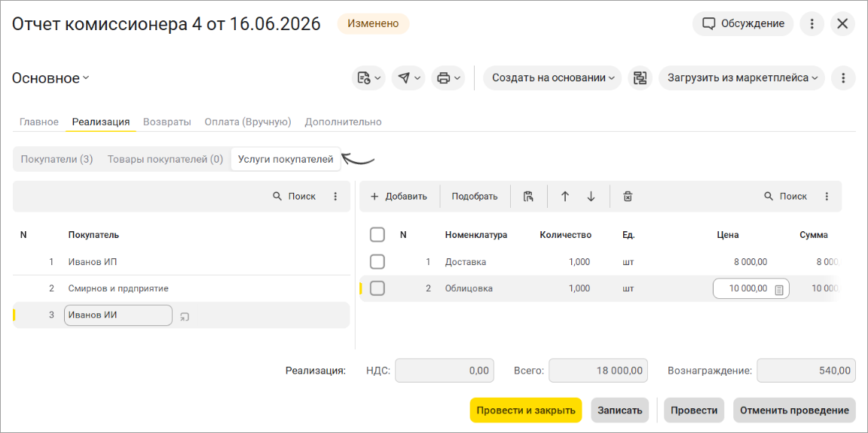Tick the checkbox for the Доставка row
868x433 pixels.
pos(377,261)
